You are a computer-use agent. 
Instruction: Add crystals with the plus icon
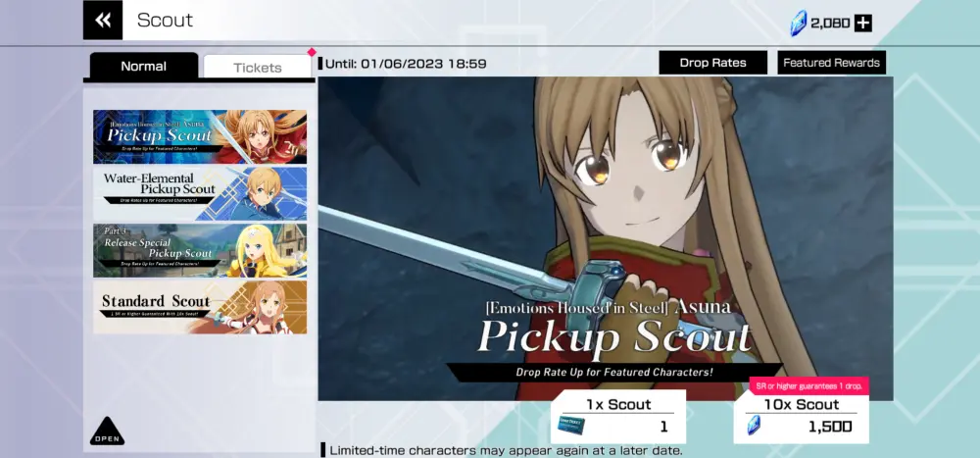point(863,24)
